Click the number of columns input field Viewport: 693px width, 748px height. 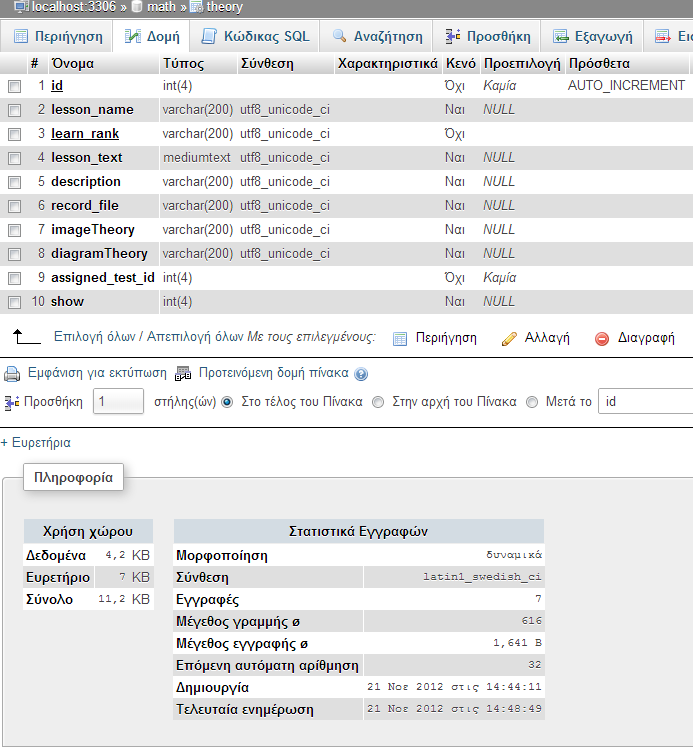[x=118, y=401]
